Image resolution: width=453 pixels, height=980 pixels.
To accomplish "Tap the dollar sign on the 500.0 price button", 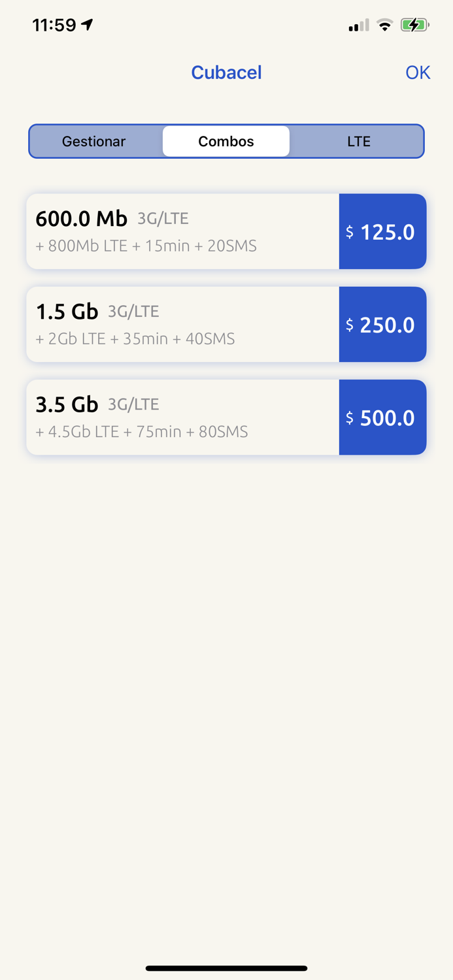I will (349, 417).
